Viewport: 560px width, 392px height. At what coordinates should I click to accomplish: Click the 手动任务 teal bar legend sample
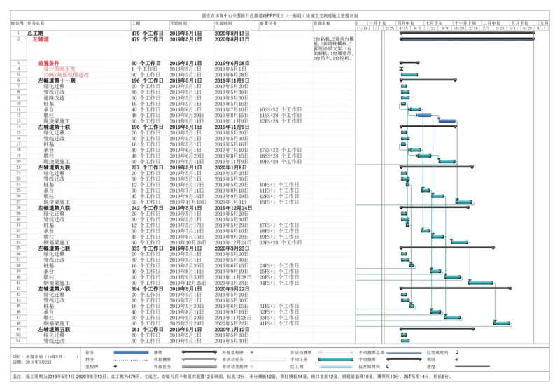click(337, 359)
